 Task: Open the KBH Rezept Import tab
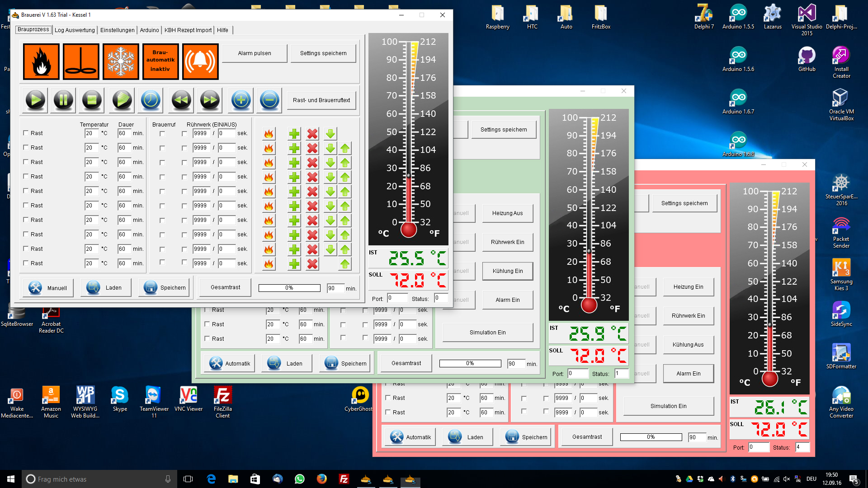pos(188,30)
